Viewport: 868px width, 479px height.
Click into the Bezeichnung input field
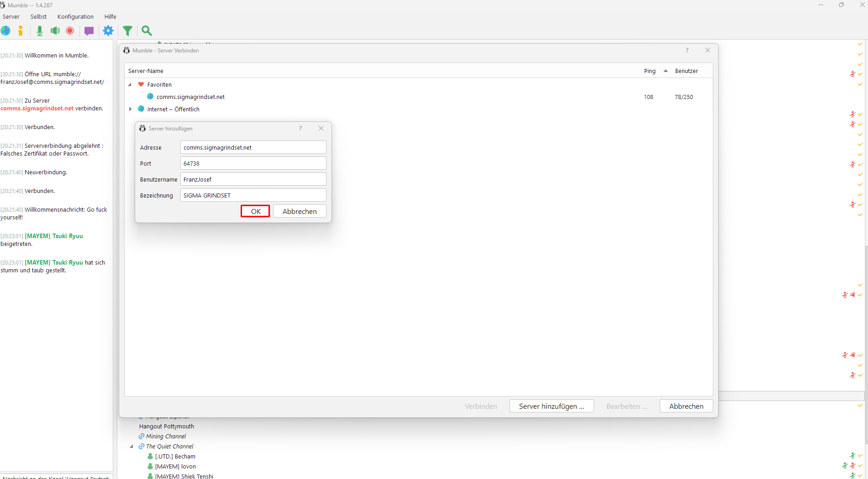click(253, 195)
